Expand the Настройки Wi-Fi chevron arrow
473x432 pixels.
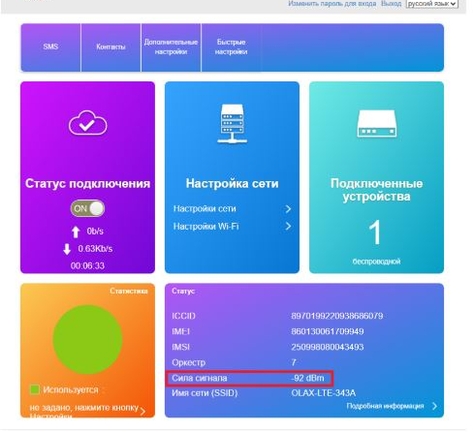tap(288, 226)
